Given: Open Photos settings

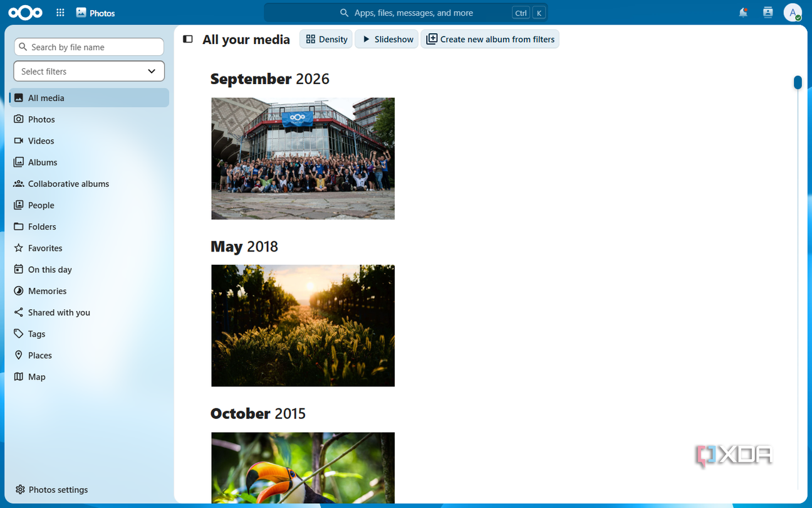Looking at the screenshot, I should click(x=89, y=489).
